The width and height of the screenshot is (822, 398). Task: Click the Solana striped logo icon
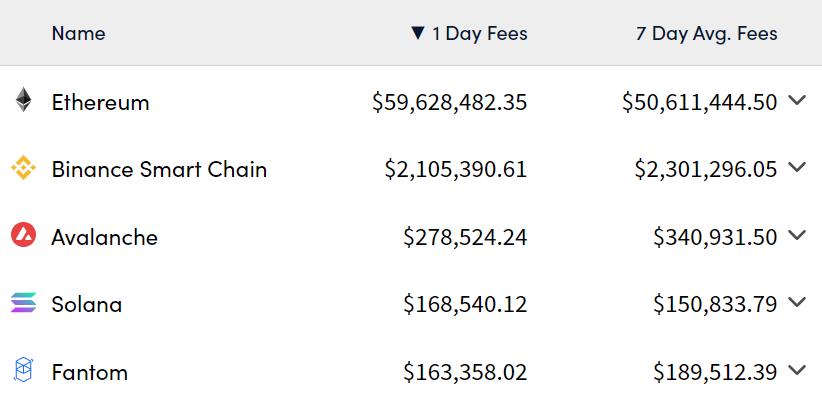(23, 303)
